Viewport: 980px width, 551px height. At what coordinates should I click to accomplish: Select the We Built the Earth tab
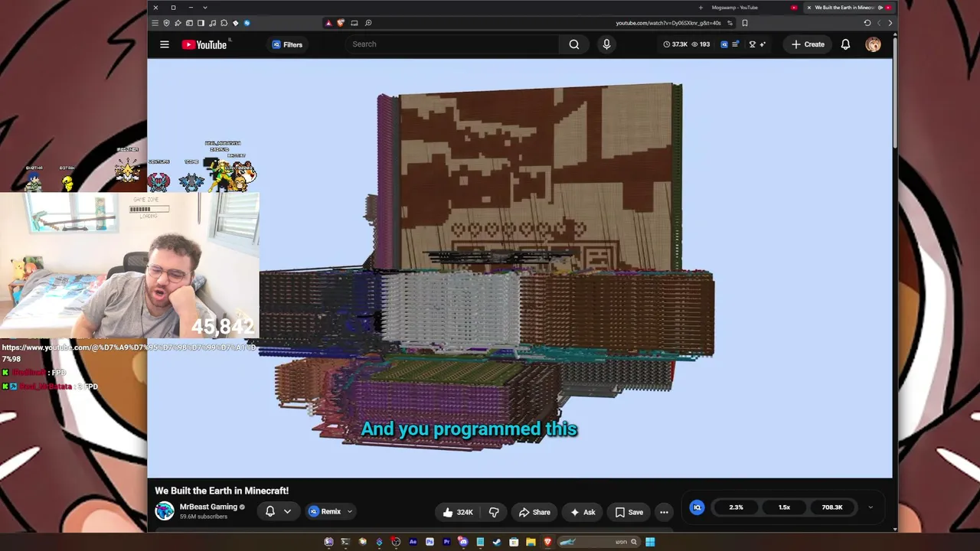(848, 8)
